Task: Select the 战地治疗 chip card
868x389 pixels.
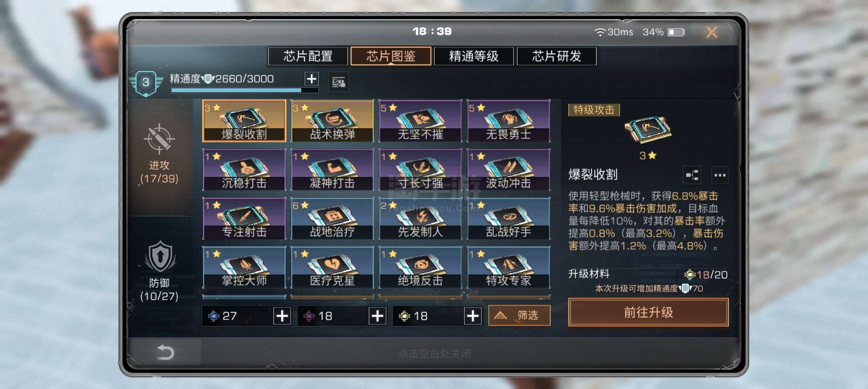Action: click(x=332, y=218)
